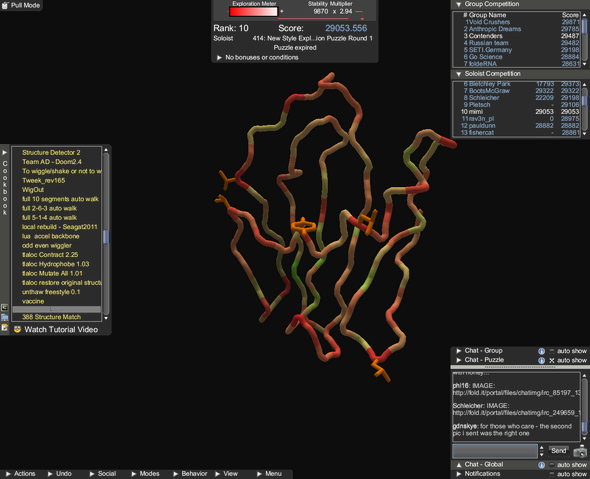Click the blue folder icon in the cookbook sidebar

5,318
